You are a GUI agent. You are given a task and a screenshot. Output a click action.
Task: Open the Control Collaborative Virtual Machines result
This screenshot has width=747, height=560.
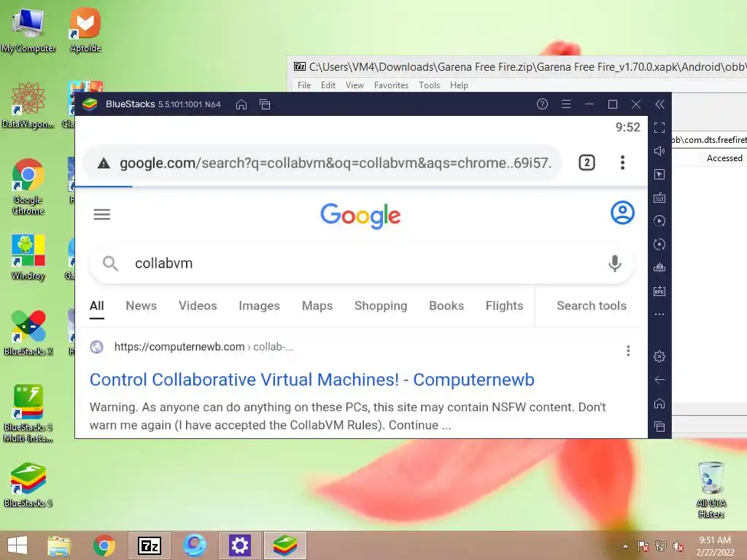click(x=312, y=379)
